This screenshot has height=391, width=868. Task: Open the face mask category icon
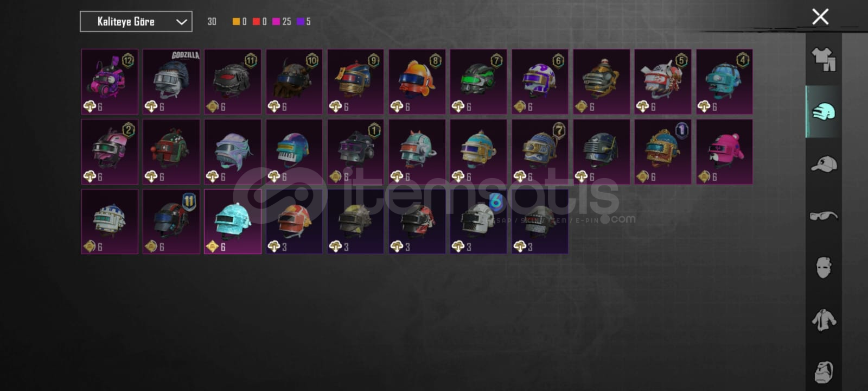pos(824,267)
